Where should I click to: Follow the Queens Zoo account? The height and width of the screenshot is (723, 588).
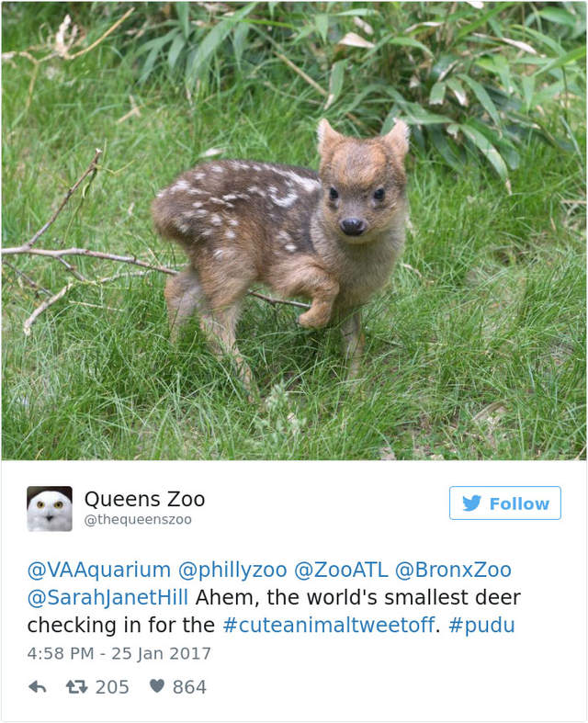tap(505, 503)
